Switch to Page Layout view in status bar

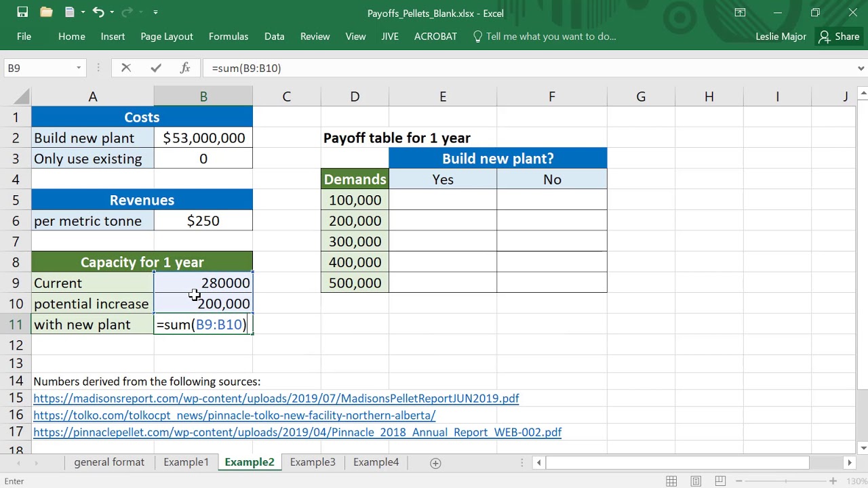point(696,481)
